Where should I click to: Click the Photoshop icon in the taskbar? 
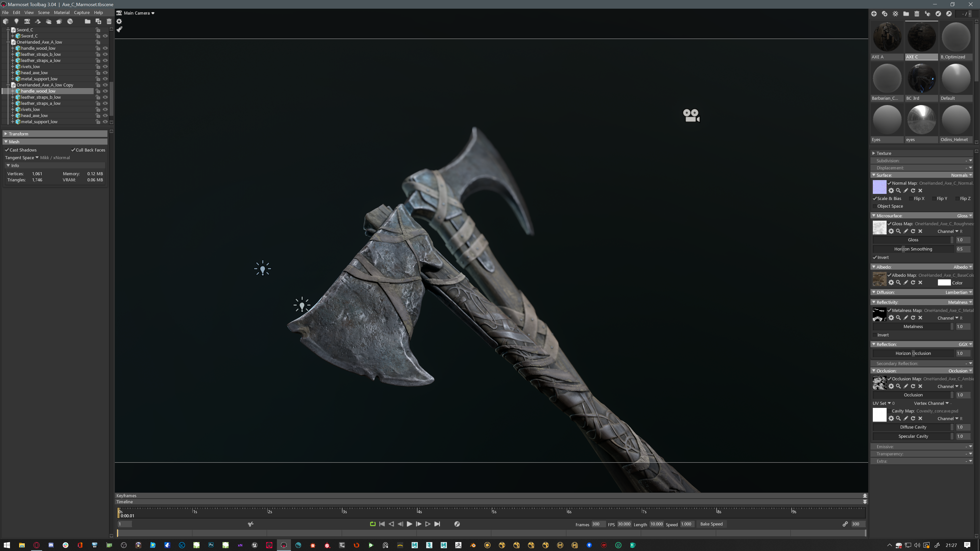point(211,545)
